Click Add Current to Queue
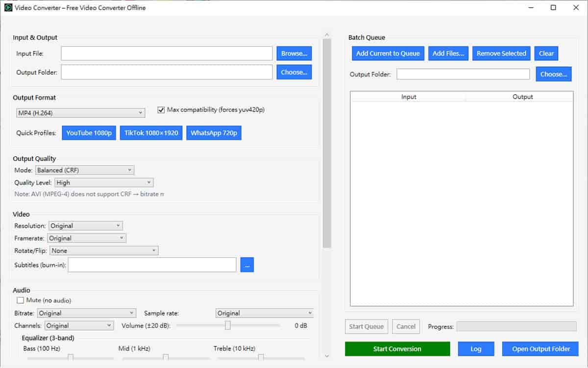 click(388, 53)
